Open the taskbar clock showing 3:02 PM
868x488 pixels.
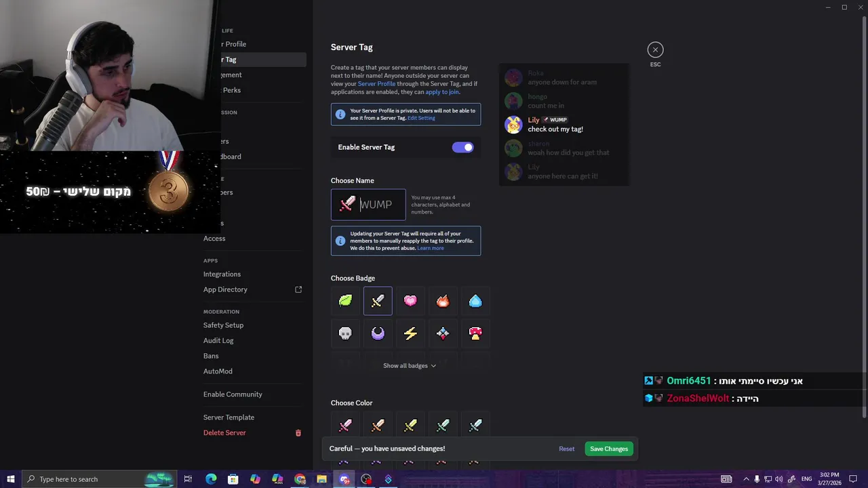click(829, 479)
